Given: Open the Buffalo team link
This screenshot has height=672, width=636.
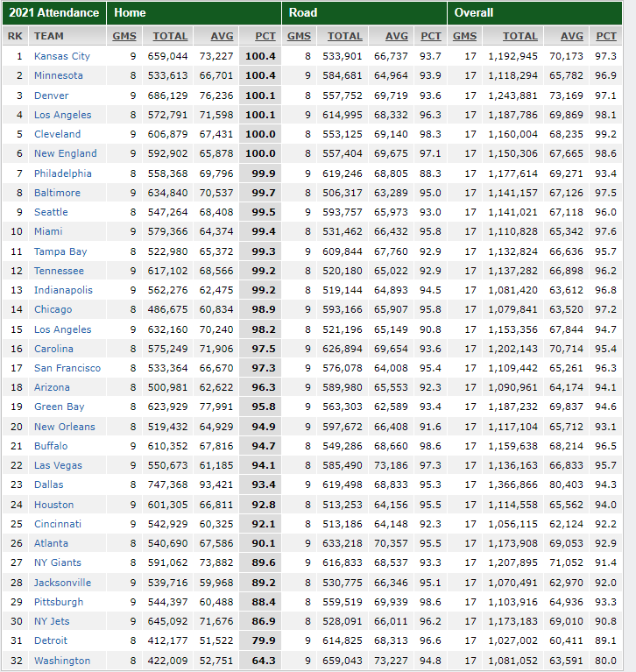Looking at the screenshot, I should click(x=51, y=446).
